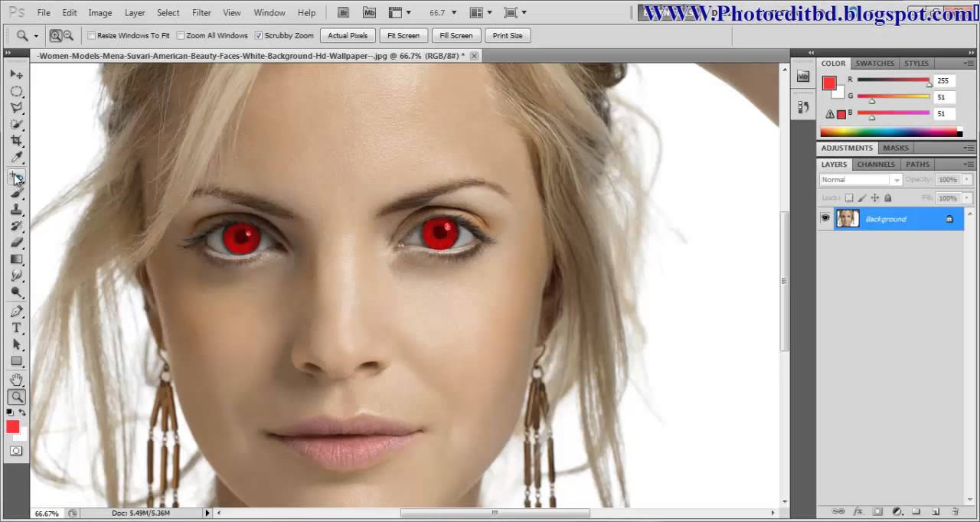
Task: Open the History panel icon in dock
Action: coord(802,107)
